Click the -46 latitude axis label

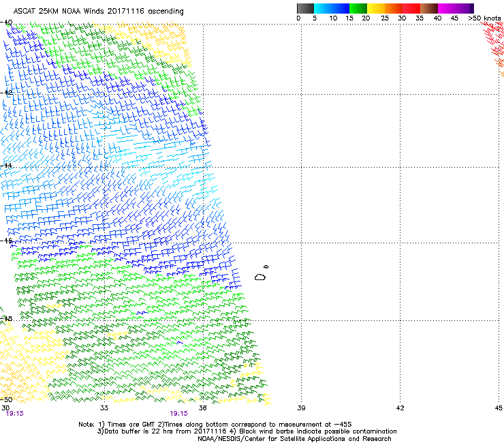tap(6, 241)
